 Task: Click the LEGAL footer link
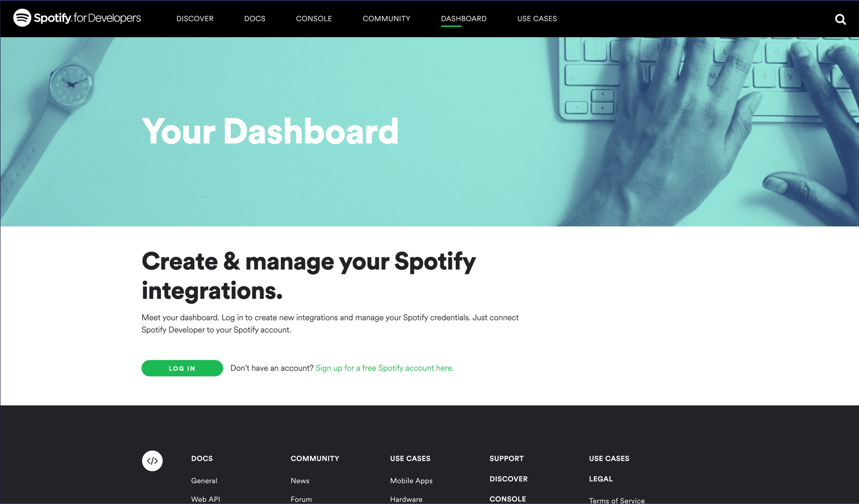601,479
